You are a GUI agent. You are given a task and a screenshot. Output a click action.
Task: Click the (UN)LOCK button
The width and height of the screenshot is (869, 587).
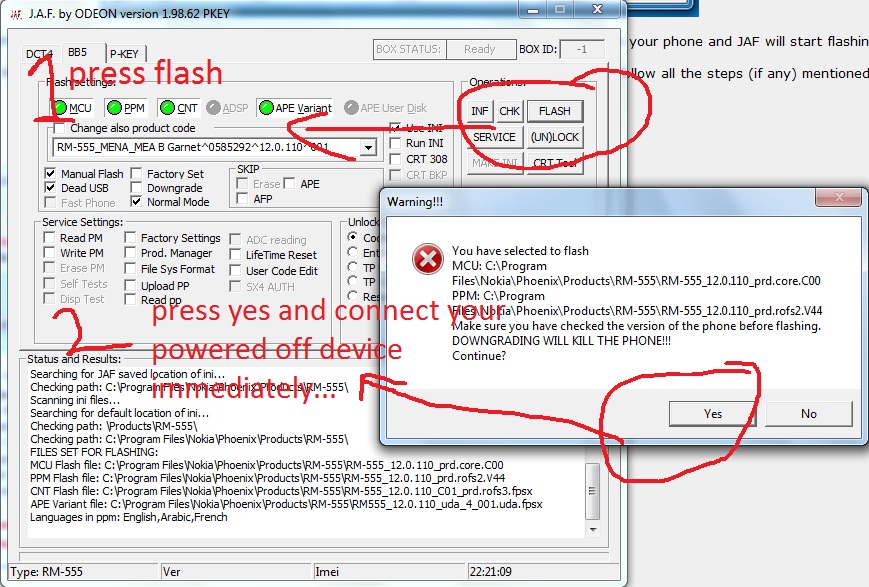click(x=555, y=137)
